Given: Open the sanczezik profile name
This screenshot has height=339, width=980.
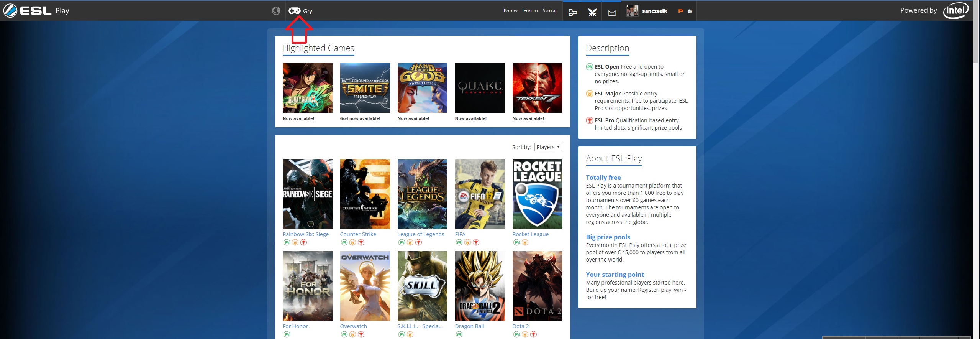Looking at the screenshot, I should [x=654, y=11].
